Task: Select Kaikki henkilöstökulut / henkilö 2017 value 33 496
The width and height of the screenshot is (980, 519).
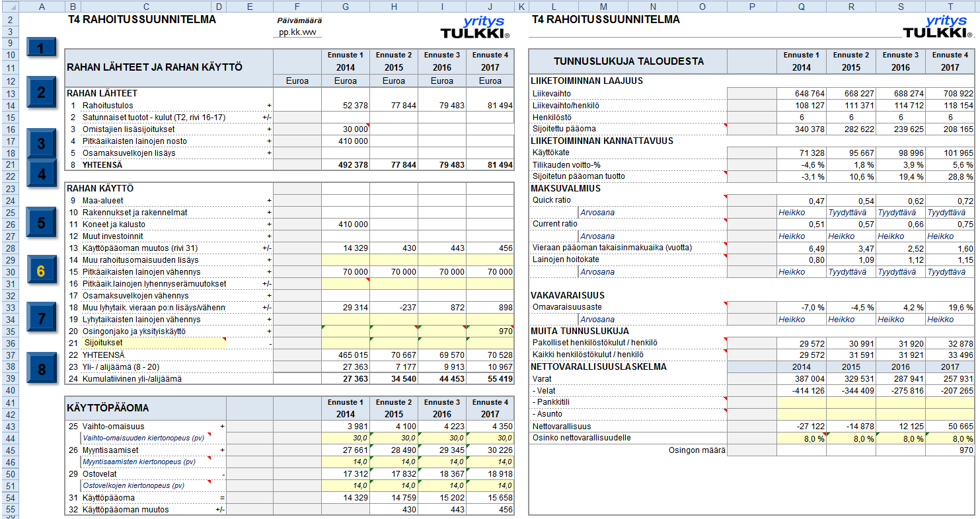Action: 950,355
